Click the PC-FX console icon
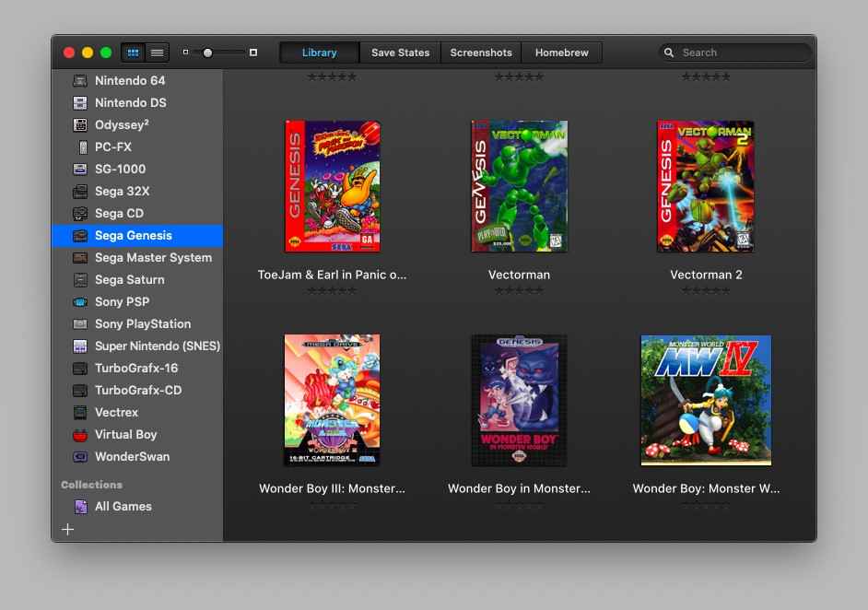This screenshot has width=868, height=610. [81, 147]
